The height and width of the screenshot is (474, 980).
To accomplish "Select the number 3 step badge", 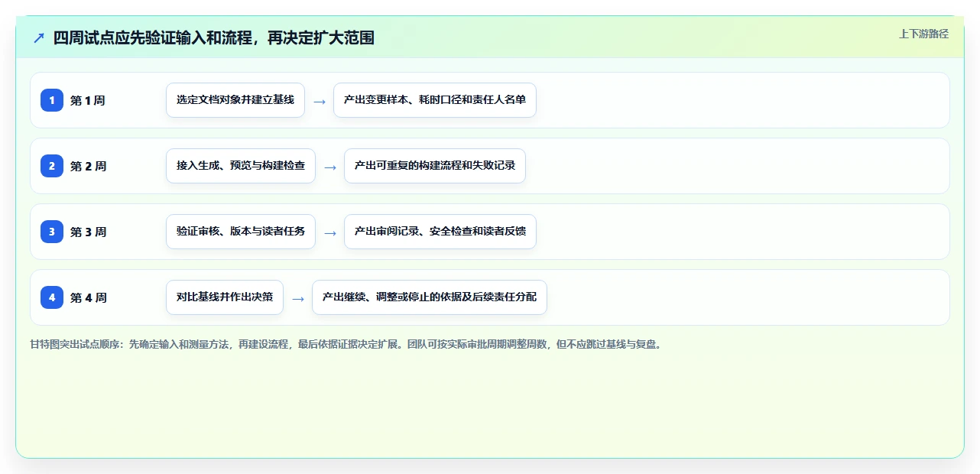I will tap(52, 232).
